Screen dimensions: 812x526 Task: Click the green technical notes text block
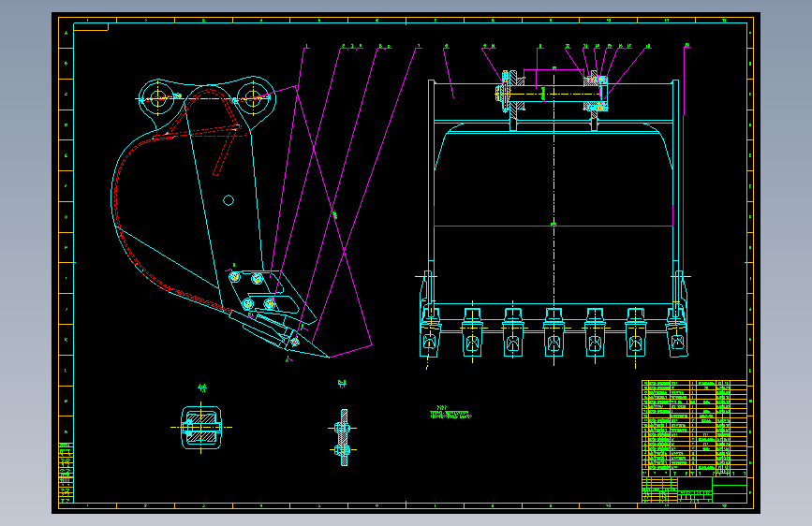tap(450, 412)
